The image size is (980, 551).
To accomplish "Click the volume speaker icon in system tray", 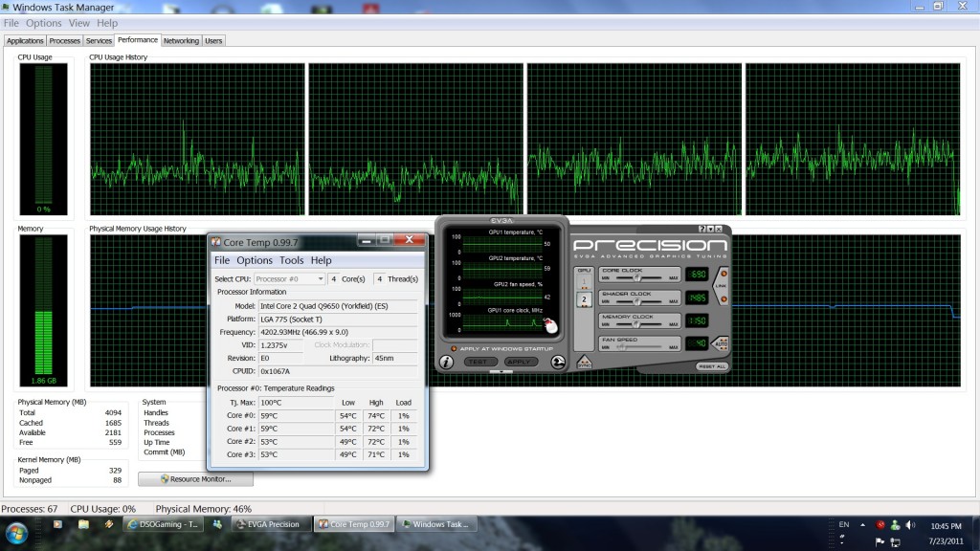I will 911,525.
